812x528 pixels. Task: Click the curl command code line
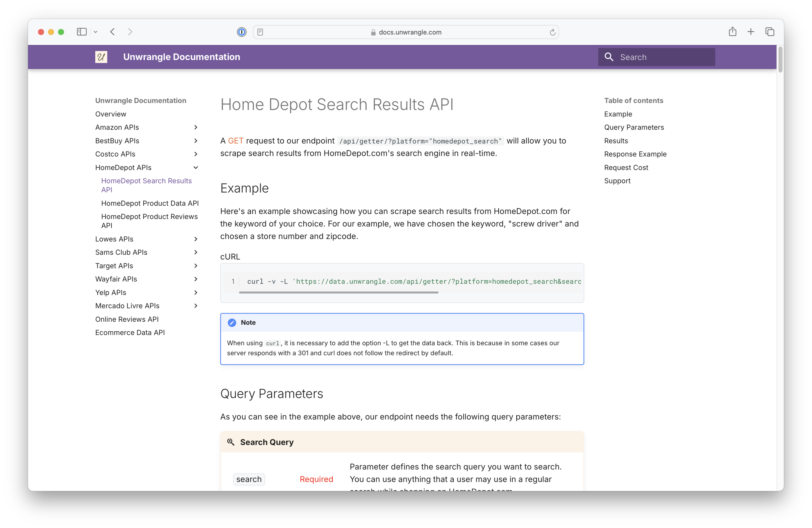coord(414,281)
